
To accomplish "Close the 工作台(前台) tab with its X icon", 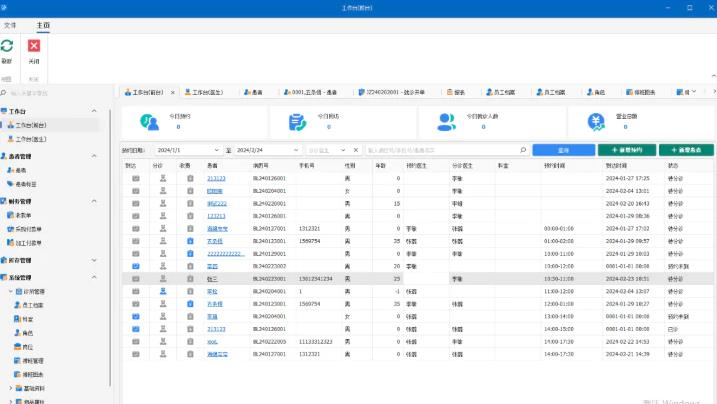I will pyautogui.click(x=173, y=92).
